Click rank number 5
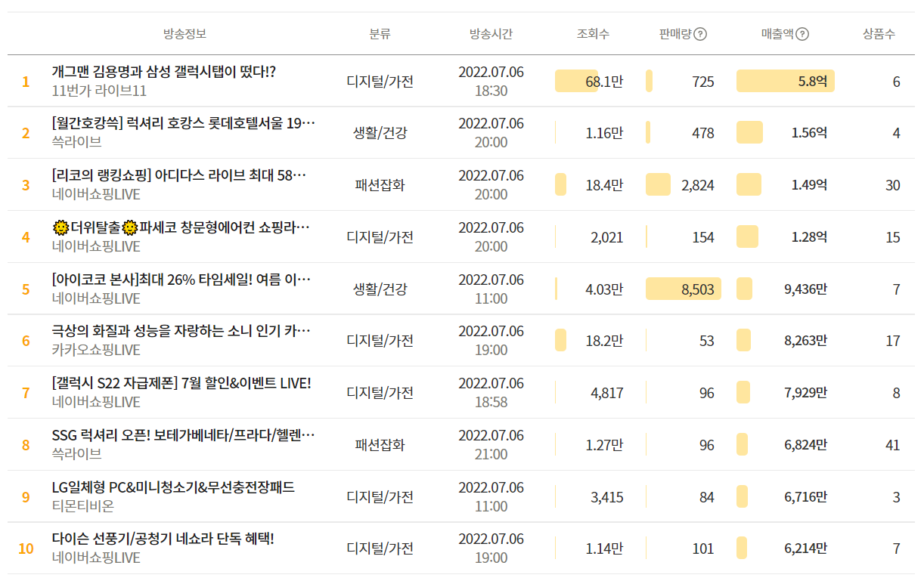Image resolution: width=924 pixels, height=581 pixels. [26, 289]
